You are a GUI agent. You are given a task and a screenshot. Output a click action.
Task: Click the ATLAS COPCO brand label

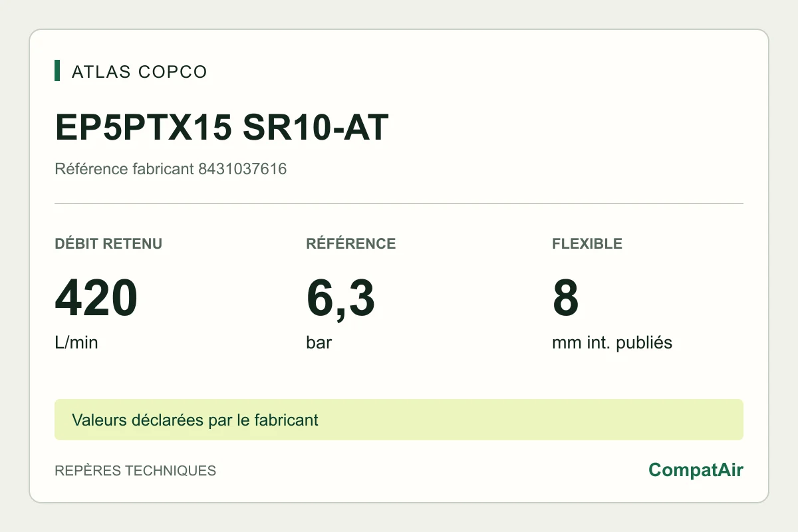(140, 72)
